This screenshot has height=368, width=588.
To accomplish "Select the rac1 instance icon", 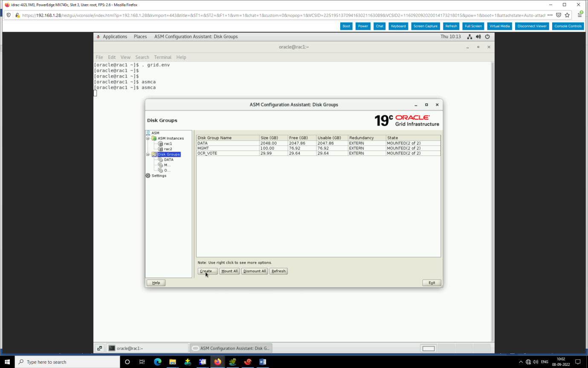I will click(161, 144).
